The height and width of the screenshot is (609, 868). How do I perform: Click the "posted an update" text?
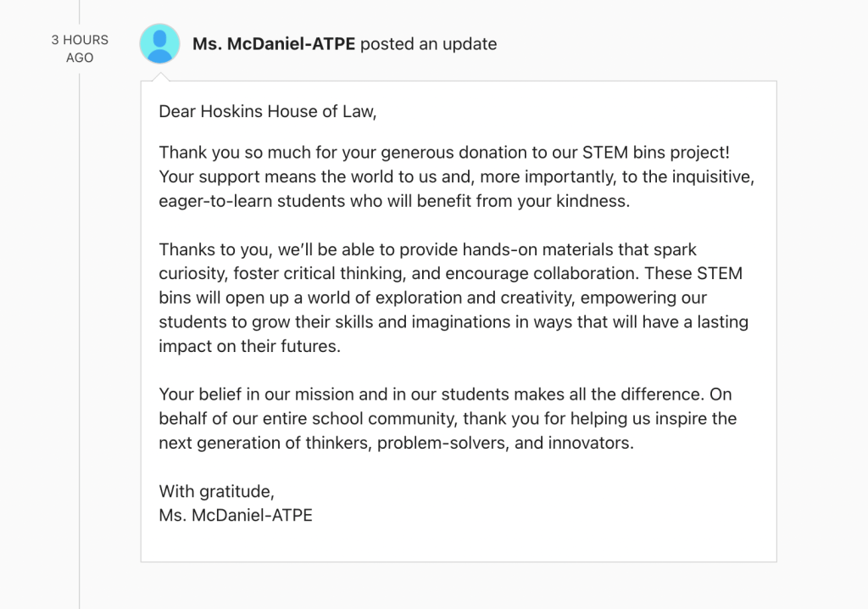click(428, 44)
